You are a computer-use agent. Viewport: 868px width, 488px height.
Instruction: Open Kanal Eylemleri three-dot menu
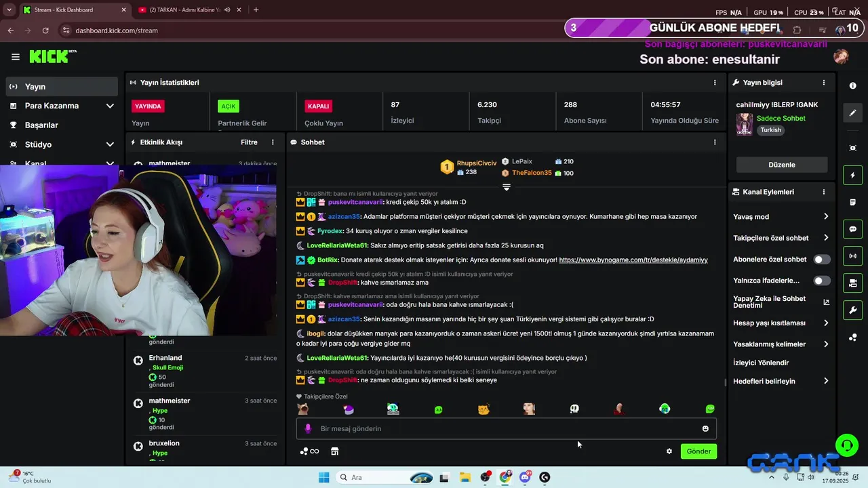pyautogui.click(x=824, y=192)
